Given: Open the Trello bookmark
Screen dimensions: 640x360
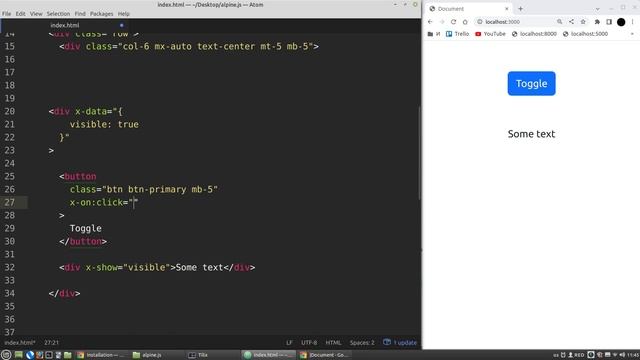Looking at the screenshot, I should tap(458, 34).
